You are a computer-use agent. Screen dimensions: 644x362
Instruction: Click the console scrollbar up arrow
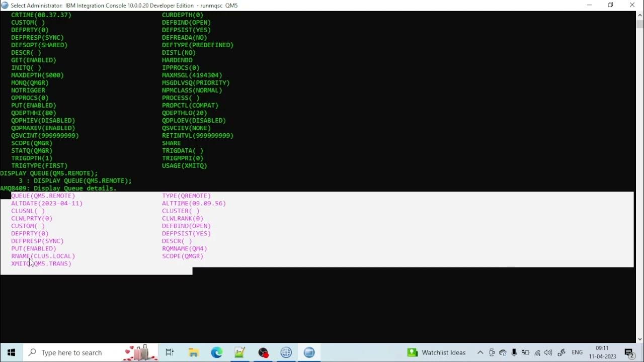639,15
